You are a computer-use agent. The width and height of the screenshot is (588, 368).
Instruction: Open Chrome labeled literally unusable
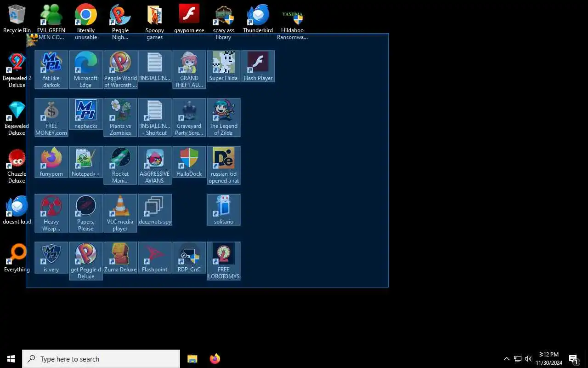pyautogui.click(x=86, y=22)
